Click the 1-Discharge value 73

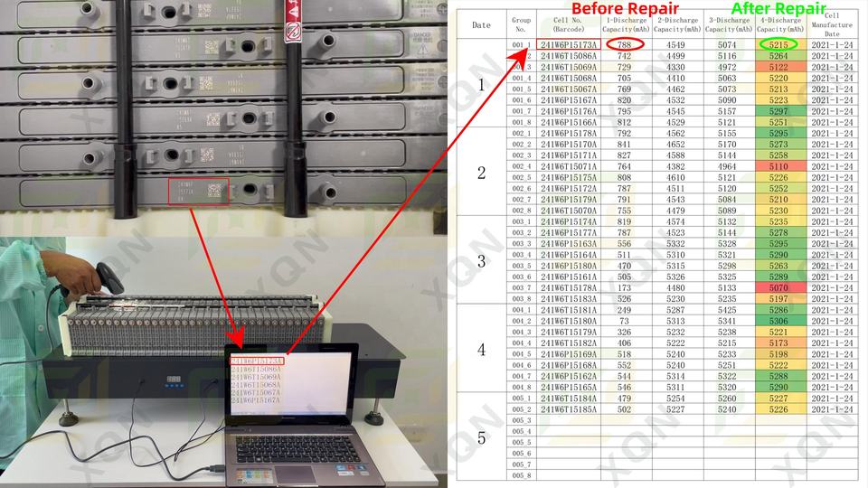(x=625, y=321)
